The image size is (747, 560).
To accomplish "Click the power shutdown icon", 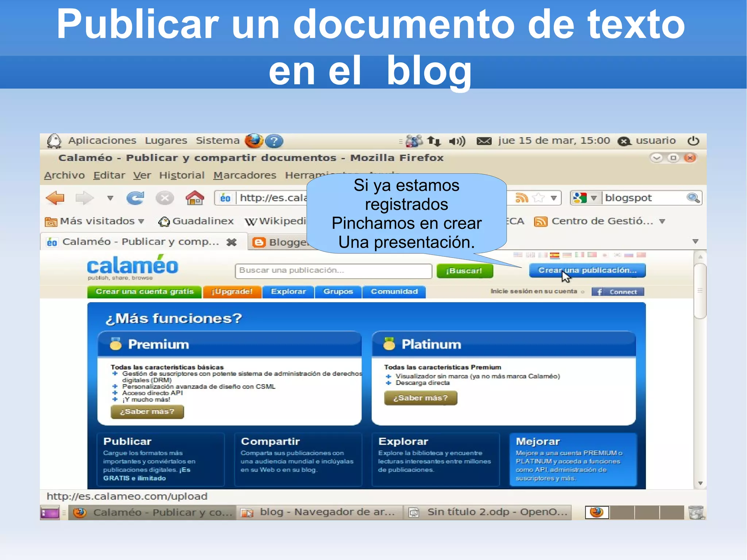I will point(693,141).
